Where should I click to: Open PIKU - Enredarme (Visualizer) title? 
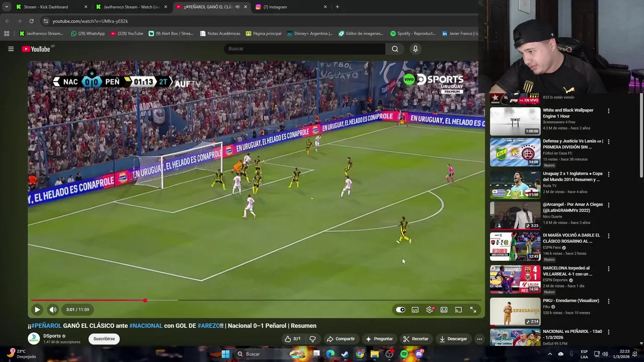coord(571,301)
